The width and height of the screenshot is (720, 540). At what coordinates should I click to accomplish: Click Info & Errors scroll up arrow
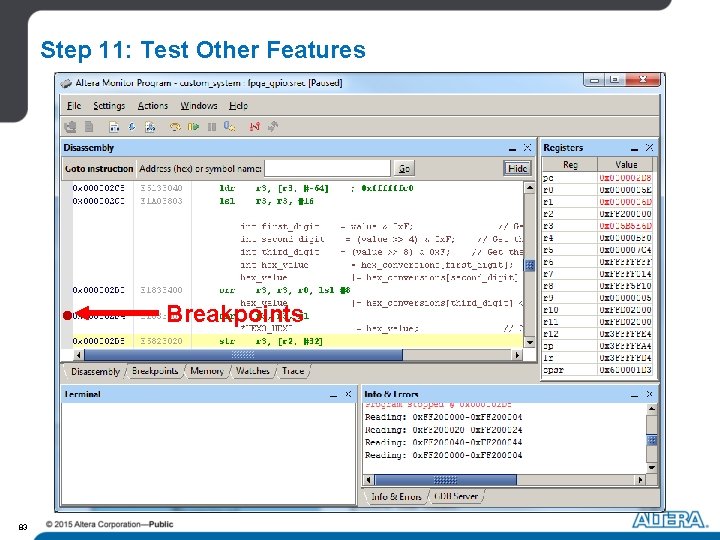pos(652,409)
